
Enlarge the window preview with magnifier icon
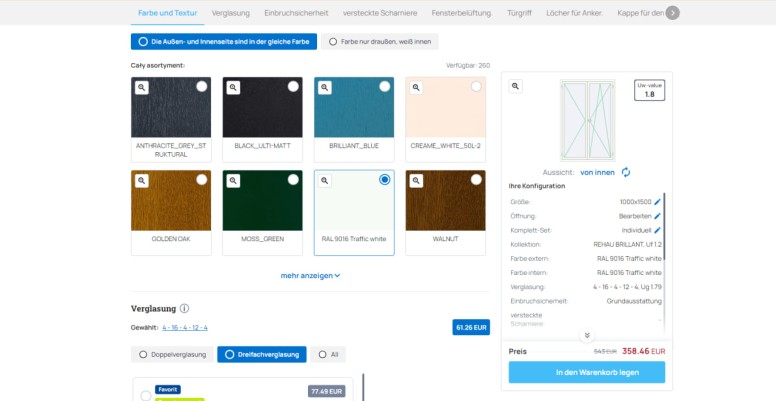[x=516, y=87]
